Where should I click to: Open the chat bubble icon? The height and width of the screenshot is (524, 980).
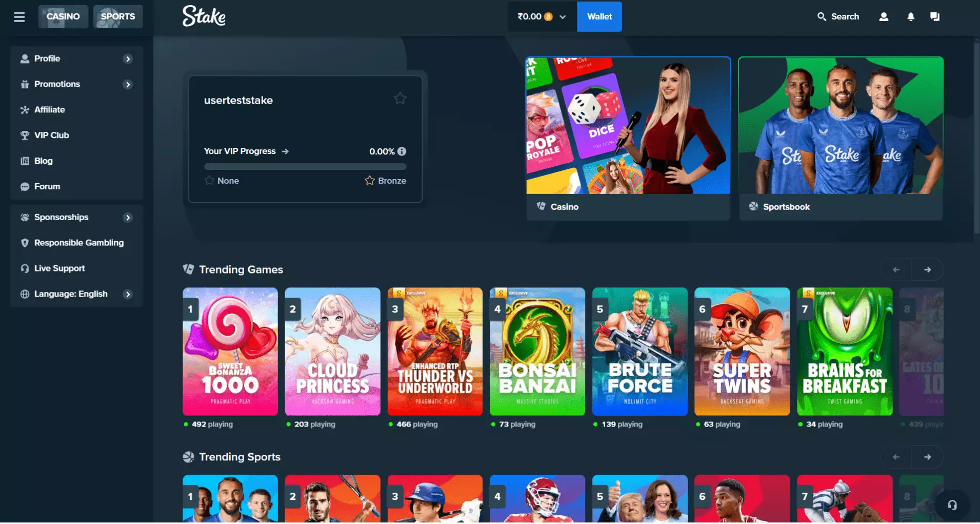(x=935, y=17)
